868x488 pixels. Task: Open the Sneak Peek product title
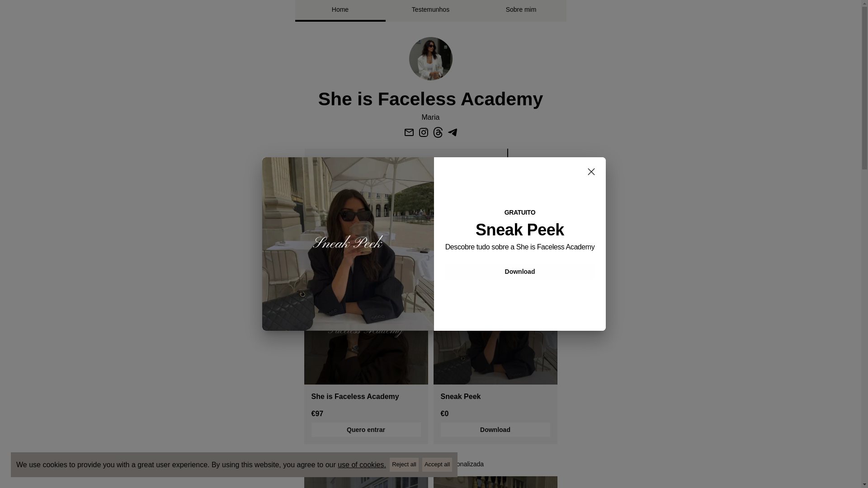click(460, 396)
